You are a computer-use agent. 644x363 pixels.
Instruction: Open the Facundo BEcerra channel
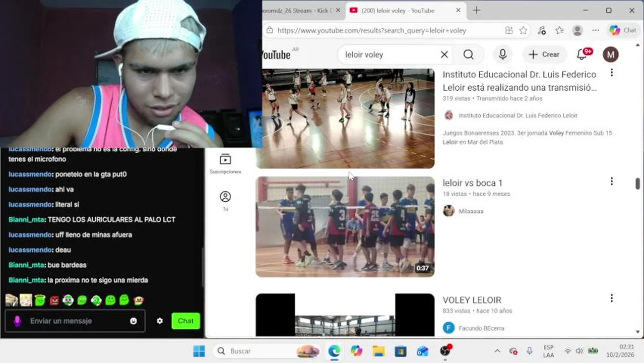click(481, 328)
